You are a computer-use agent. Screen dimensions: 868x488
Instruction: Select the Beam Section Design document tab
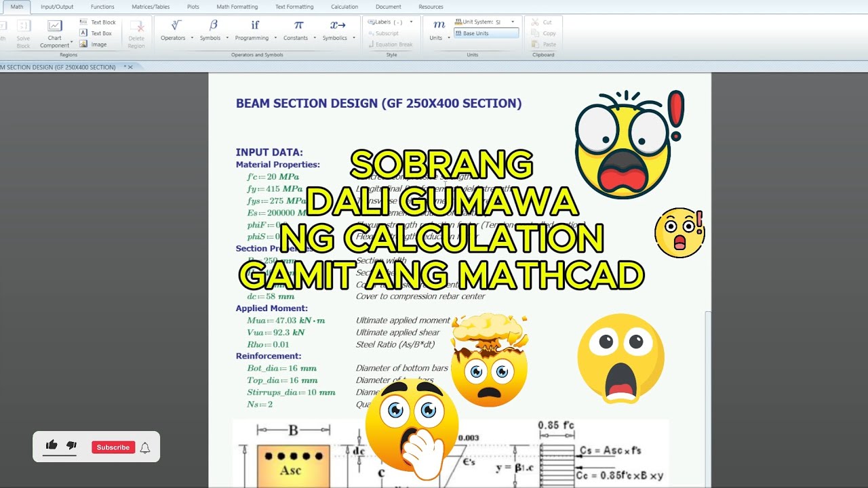tap(60, 67)
